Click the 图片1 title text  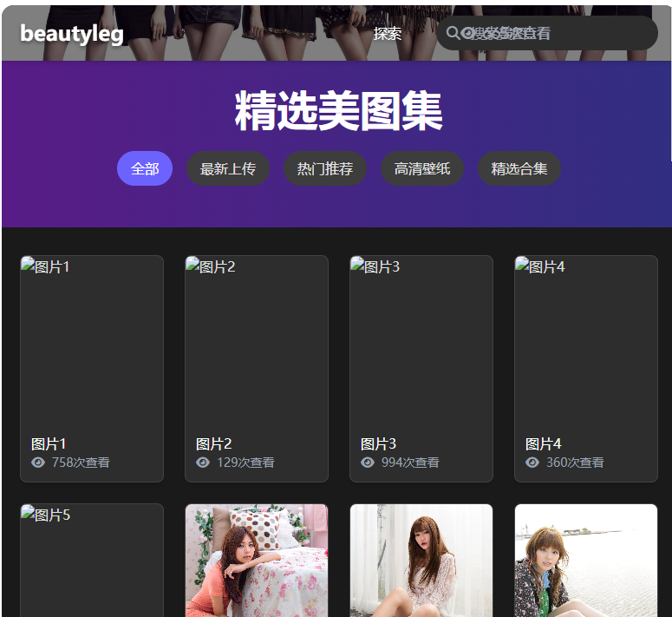click(x=49, y=443)
